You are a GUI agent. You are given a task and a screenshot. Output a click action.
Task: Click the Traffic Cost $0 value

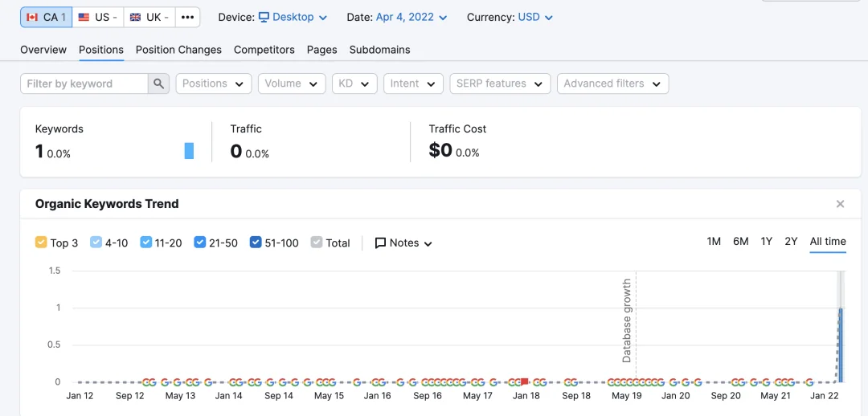click(x=440, y=150)
